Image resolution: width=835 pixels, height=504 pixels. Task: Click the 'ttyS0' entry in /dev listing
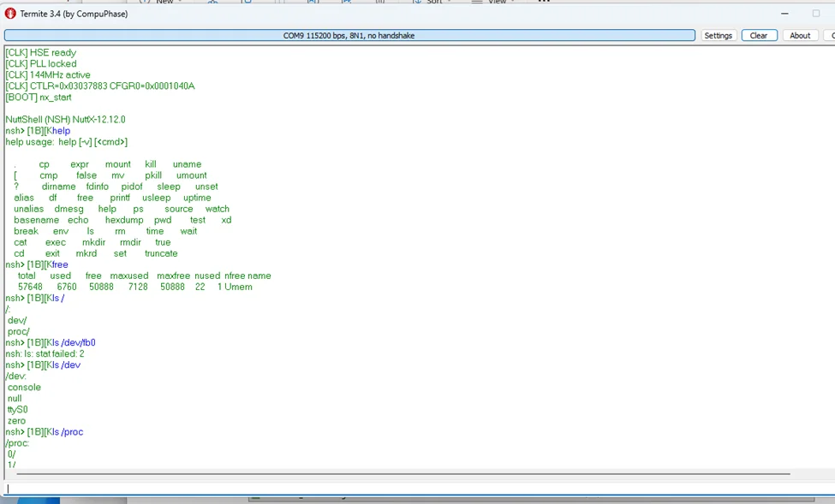pyautogui.click(x=18, y=410)
